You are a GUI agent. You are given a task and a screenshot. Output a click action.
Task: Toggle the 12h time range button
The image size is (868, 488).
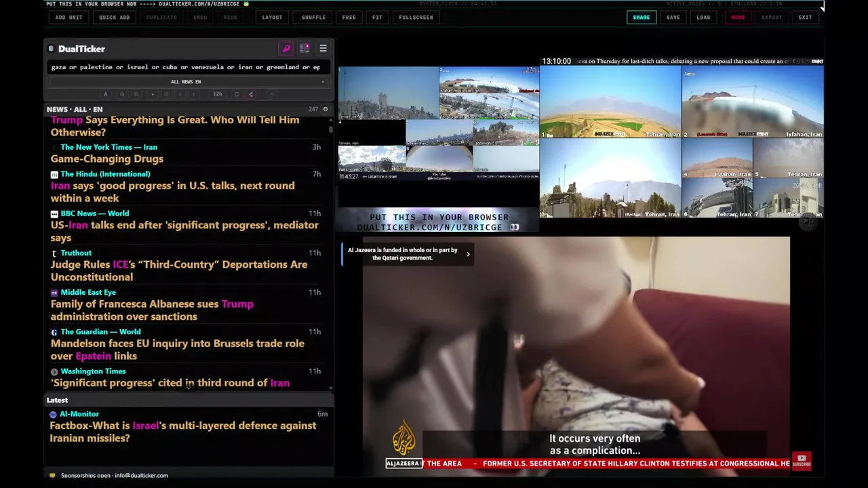click(x=218, y=94)
